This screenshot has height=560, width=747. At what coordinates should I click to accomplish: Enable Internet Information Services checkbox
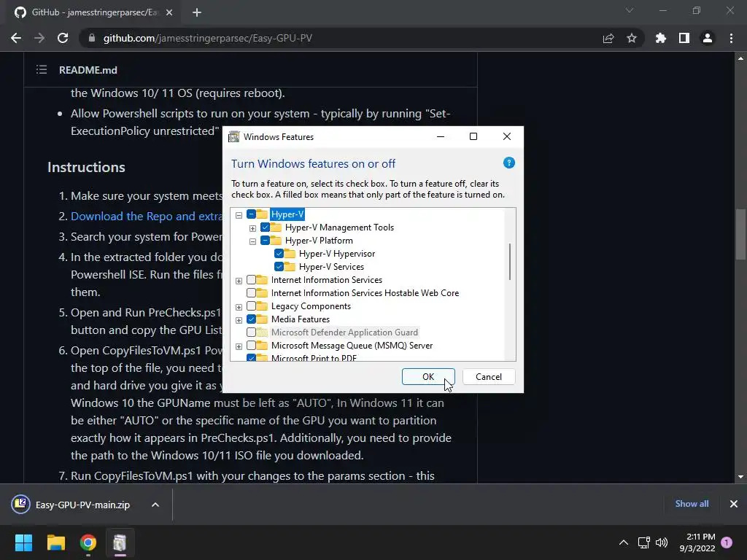tap(251, 280)
